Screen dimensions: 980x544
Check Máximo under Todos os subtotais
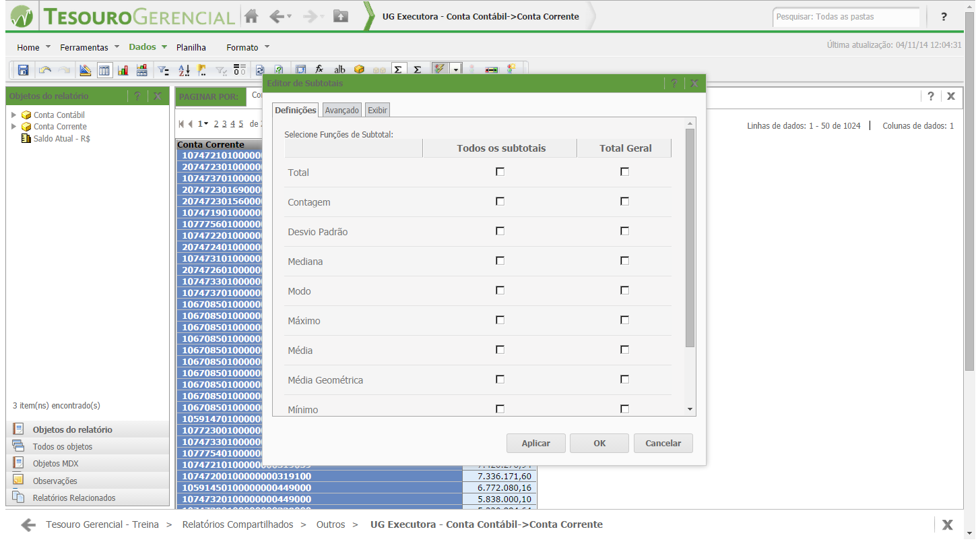click(x=500, y=320)
